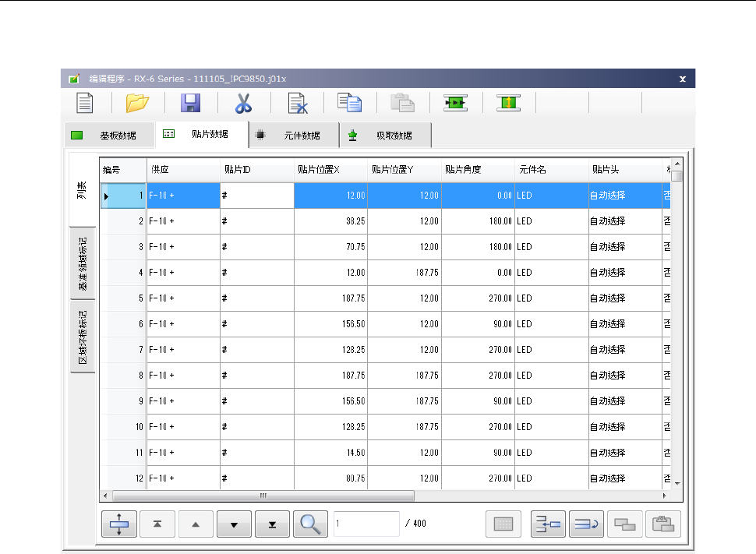
Task: Move down one row with down arrow
Action: pos(234,524)
